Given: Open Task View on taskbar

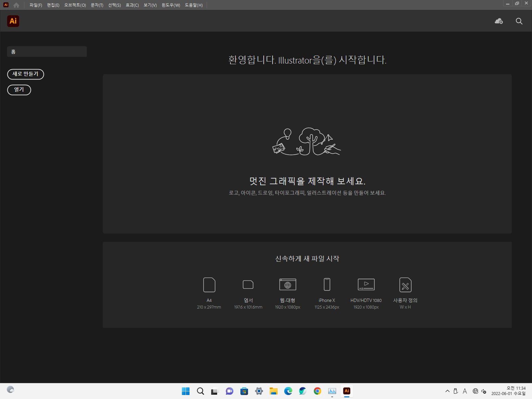Looking at the screenshot, I should (215, 391).
